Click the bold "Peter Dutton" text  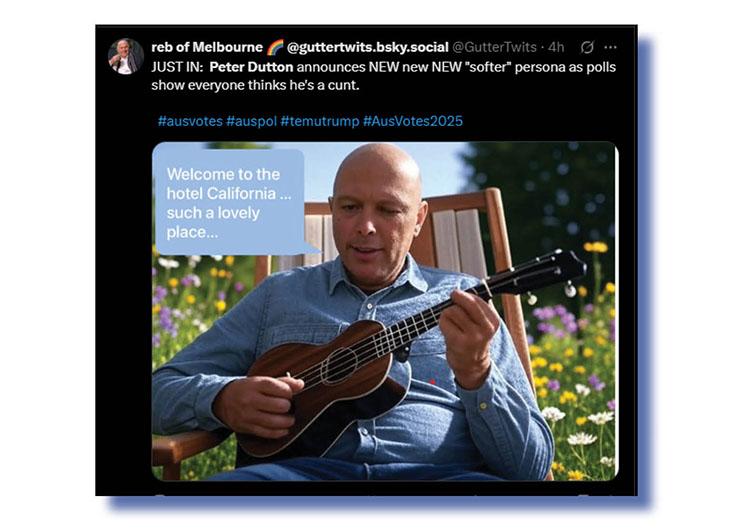[x=251, y=67]
